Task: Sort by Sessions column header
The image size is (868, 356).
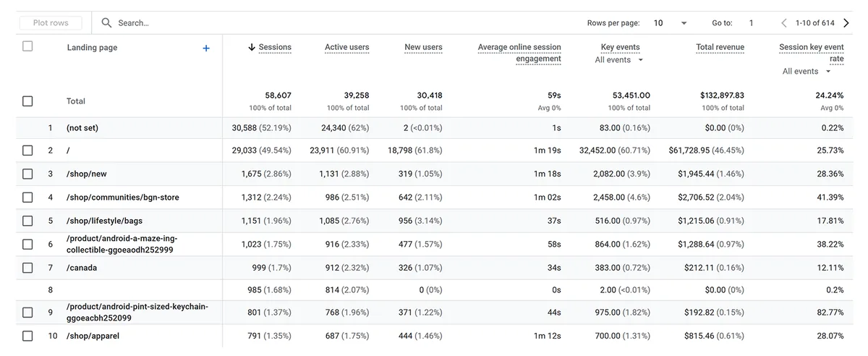Action: pos(275,47)
